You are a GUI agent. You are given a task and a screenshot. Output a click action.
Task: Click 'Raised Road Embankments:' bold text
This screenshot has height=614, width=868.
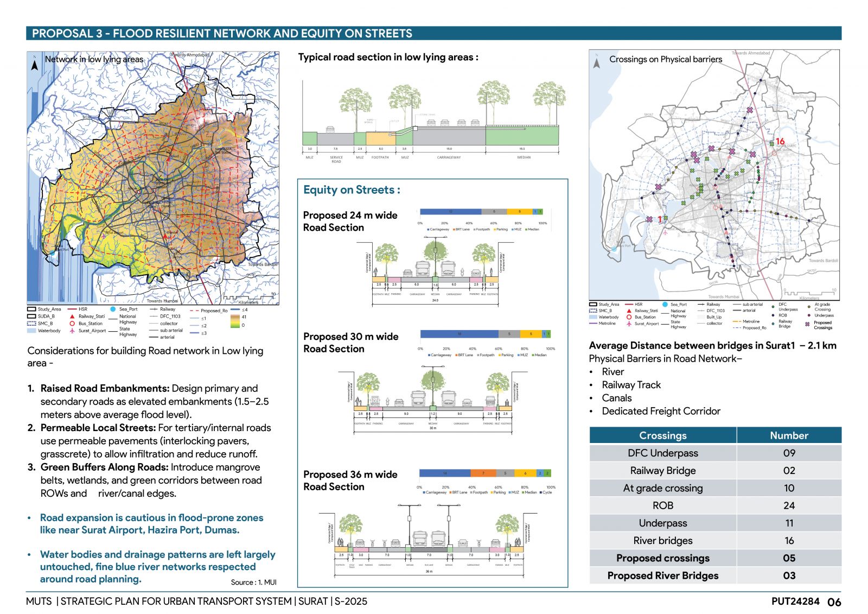click(104, 389)
